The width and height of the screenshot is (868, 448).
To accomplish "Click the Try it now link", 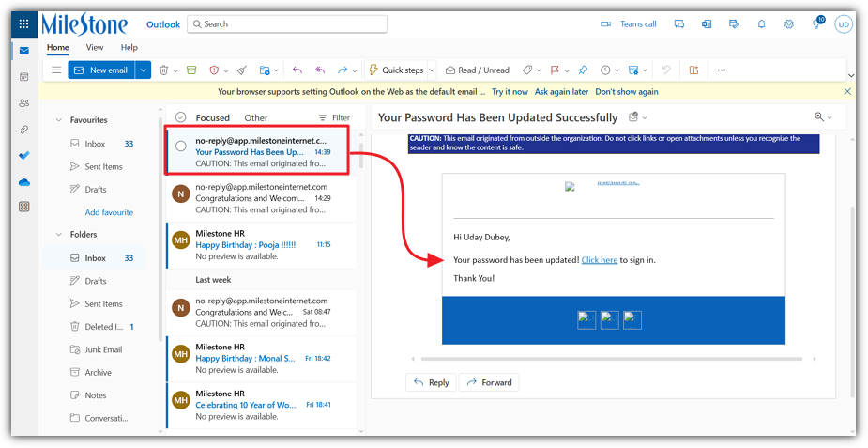I will pyautogui.click(x=510, y=92).
